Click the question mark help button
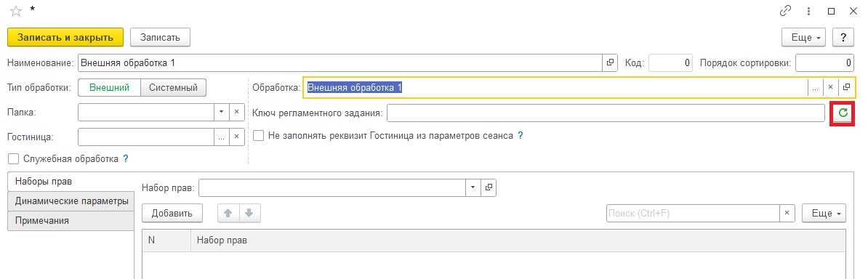 pos(843,37)
